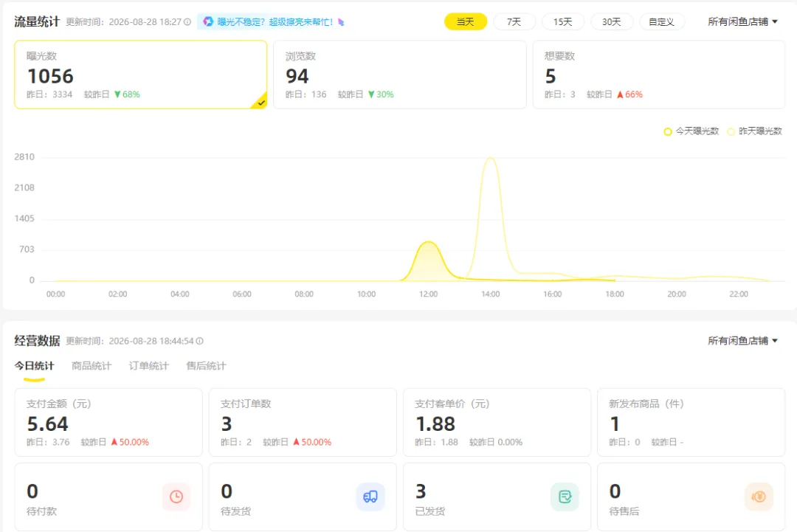Select the 浏览数 metric card
Image resolution: width=797 pixels, height=532 pixels.
[x=400, y=75]
